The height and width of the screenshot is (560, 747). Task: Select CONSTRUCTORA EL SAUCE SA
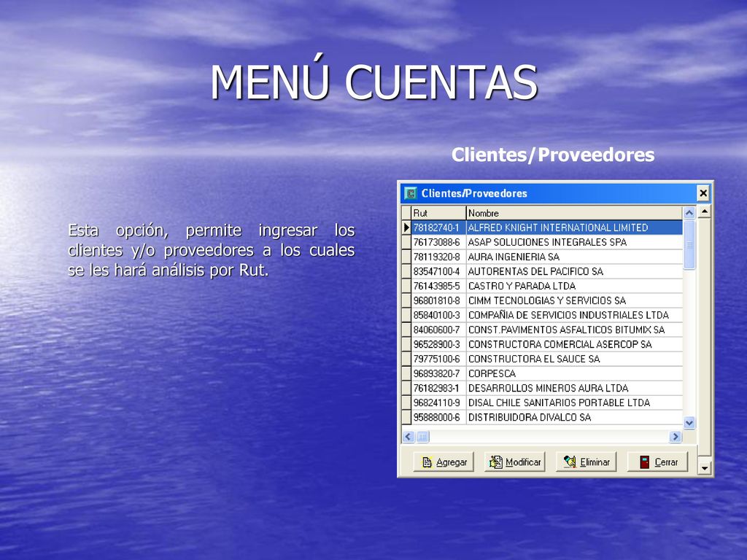tap(574, 359)
